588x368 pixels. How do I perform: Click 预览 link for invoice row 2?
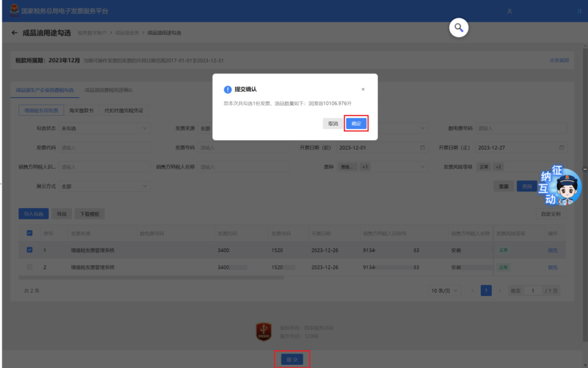(553, 267)
